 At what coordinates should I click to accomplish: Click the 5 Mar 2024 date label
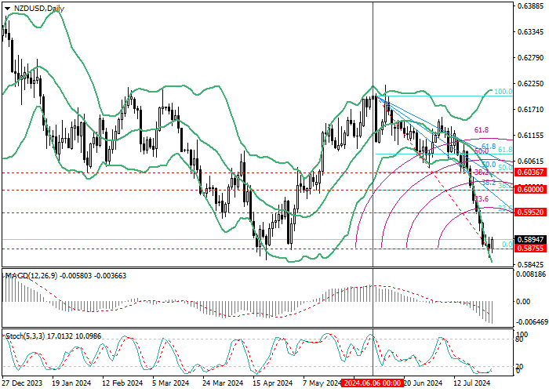170,383
